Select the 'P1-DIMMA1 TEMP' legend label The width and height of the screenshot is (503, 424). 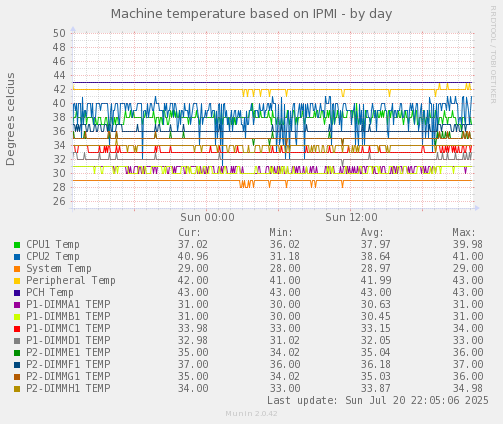tap(68, 304)
